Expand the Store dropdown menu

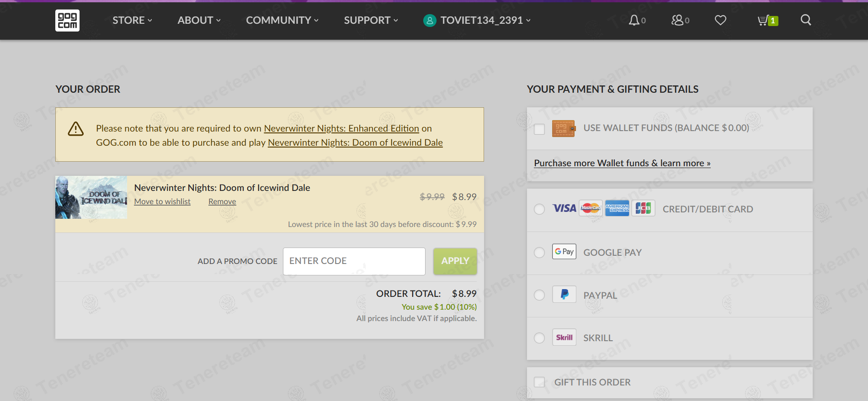coord(132,20)
